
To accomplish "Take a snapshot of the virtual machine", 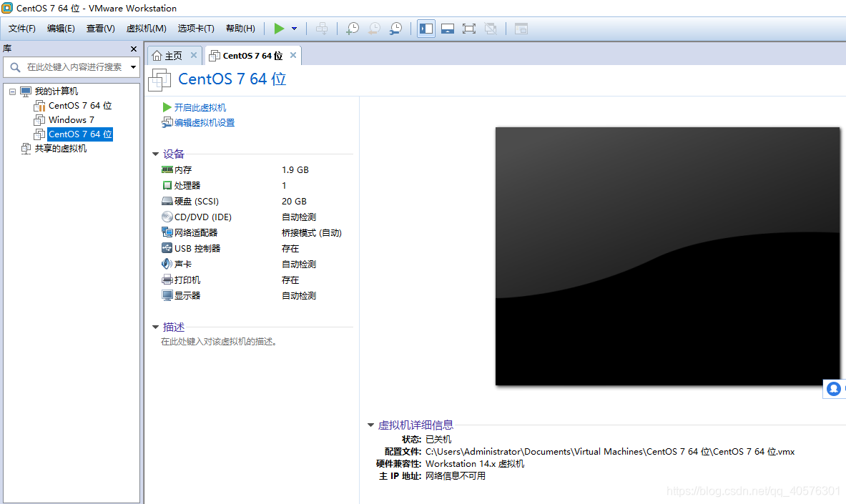I will 353,29.
